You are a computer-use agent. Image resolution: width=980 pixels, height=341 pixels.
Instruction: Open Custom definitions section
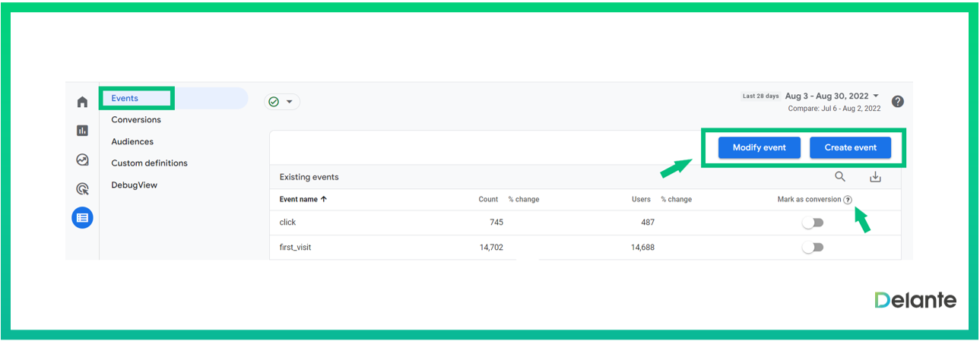[x=149, y=163]
